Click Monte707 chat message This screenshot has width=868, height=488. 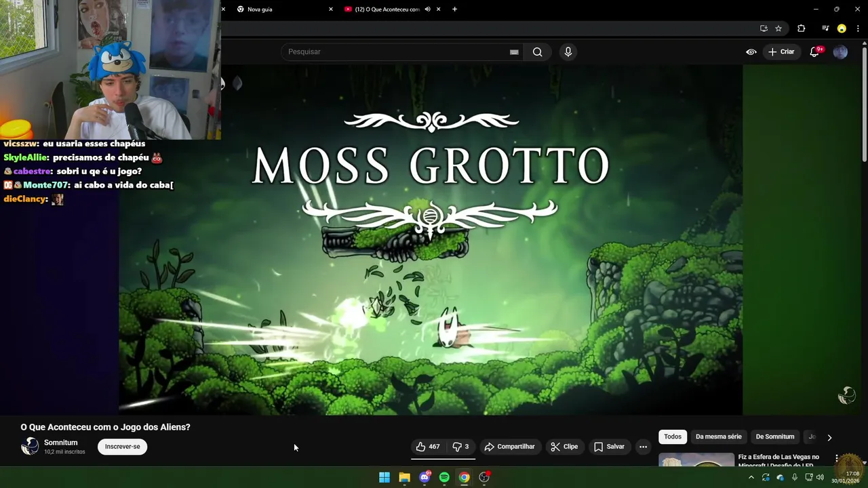coord(88,185)
